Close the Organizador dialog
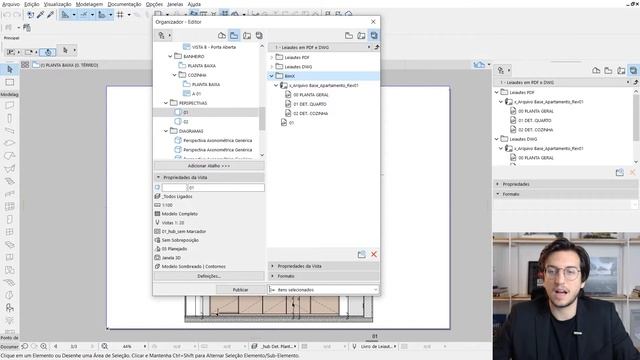The image size is (640, 360). tap(373, 22)
